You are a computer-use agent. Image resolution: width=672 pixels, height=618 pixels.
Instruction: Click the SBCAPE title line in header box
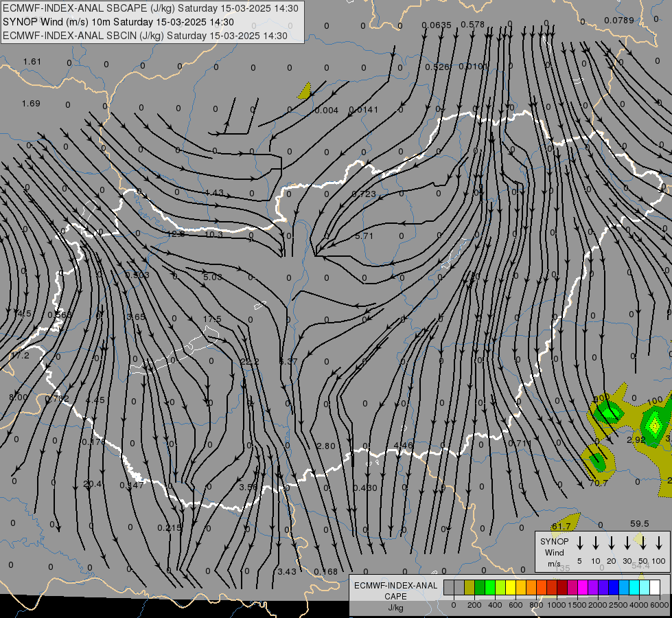(x=150, y=8)
